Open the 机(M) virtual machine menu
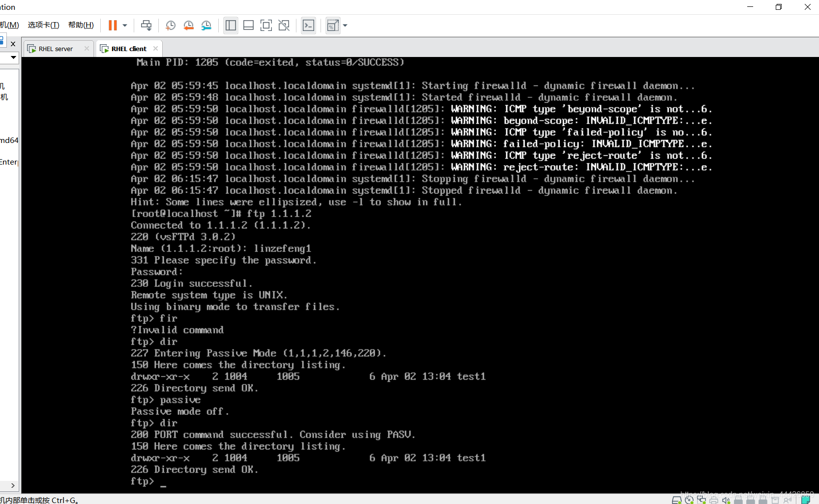 (9, 25)
